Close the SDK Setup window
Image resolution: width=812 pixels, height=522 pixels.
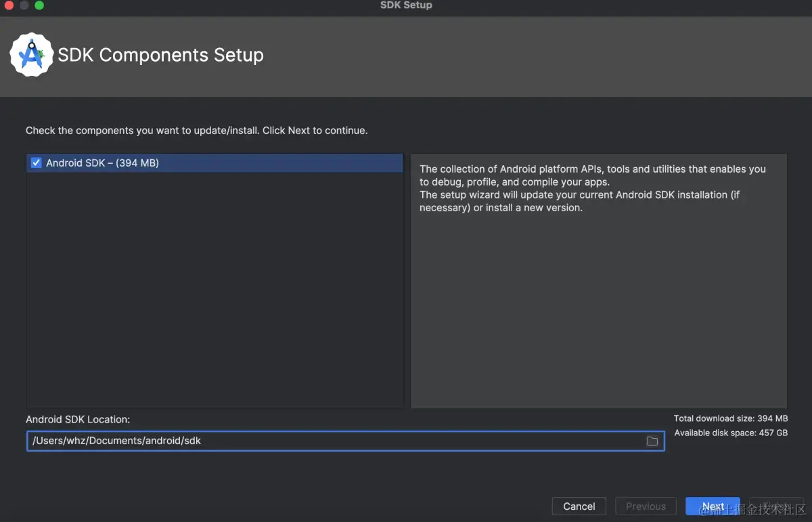click(x=9, y=5)
